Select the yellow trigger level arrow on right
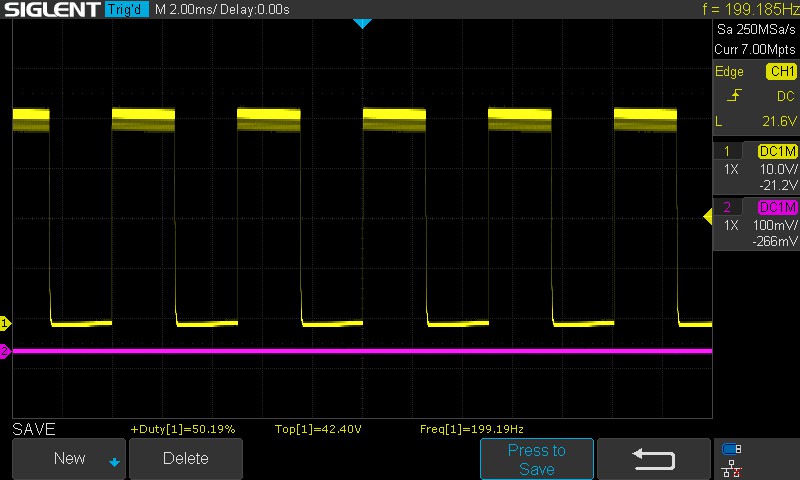 (708, 216)
